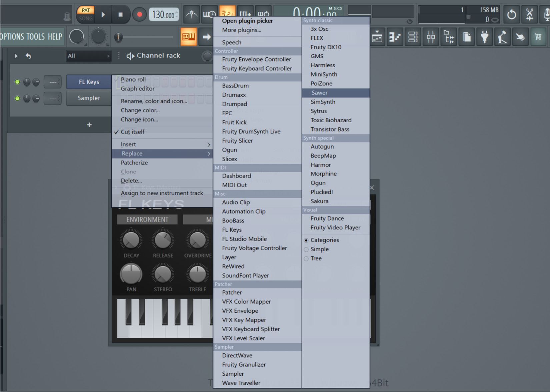Open the audio editor scissors icon
This screenshot has height=392, width=550.
(529, 14)
